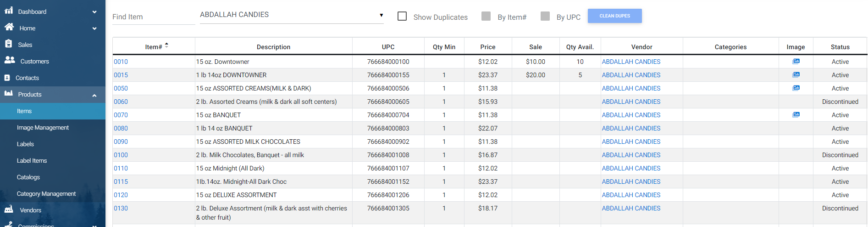Screen dimensions: 868x227
Task: Open Label Items in sidebar
Action: (53, 161)
